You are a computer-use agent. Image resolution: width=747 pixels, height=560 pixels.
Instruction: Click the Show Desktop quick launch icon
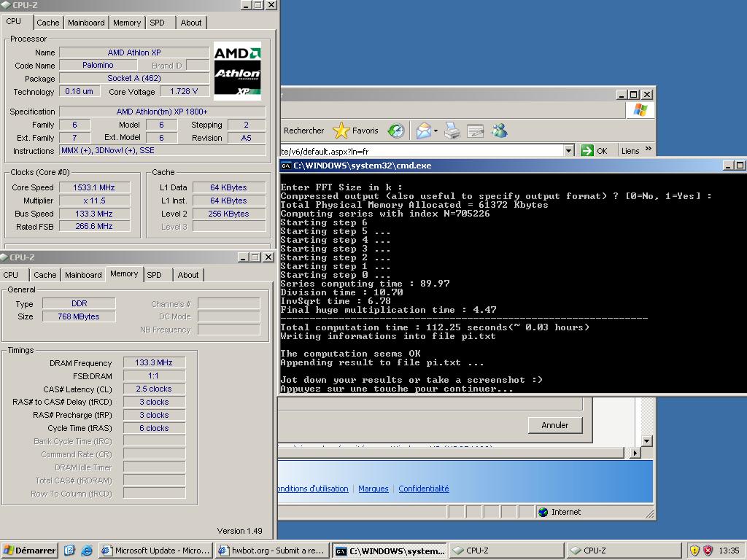click(x=69, y=551)
